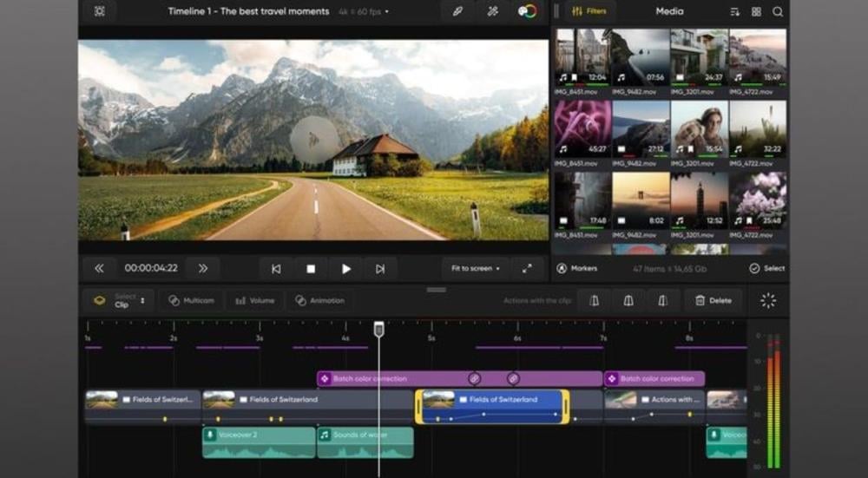Search the media library
Screen dimensions: 868x478
pos(778,12)
